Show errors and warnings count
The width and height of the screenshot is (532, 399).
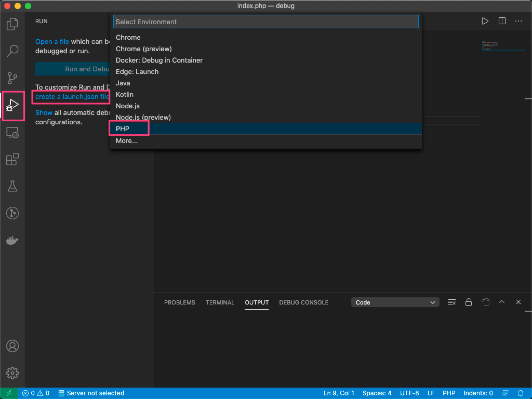[36, 393]
